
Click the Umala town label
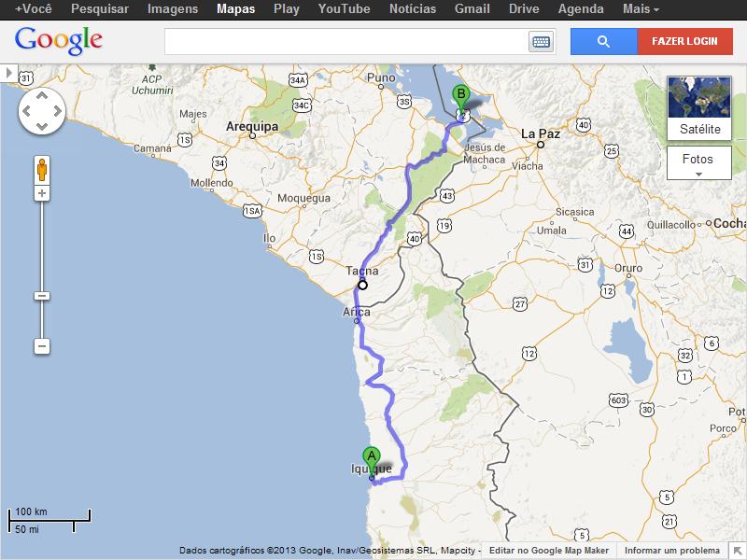(552, 231)
